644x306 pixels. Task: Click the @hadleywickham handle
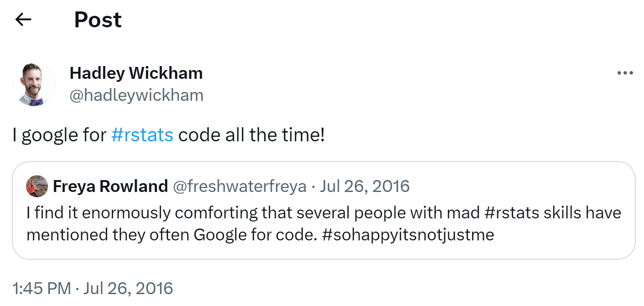point(136,95)
